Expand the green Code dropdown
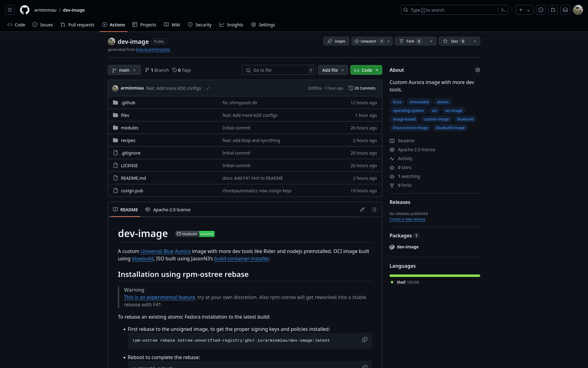This screenshot has width=588, height=368. point(366,70)
